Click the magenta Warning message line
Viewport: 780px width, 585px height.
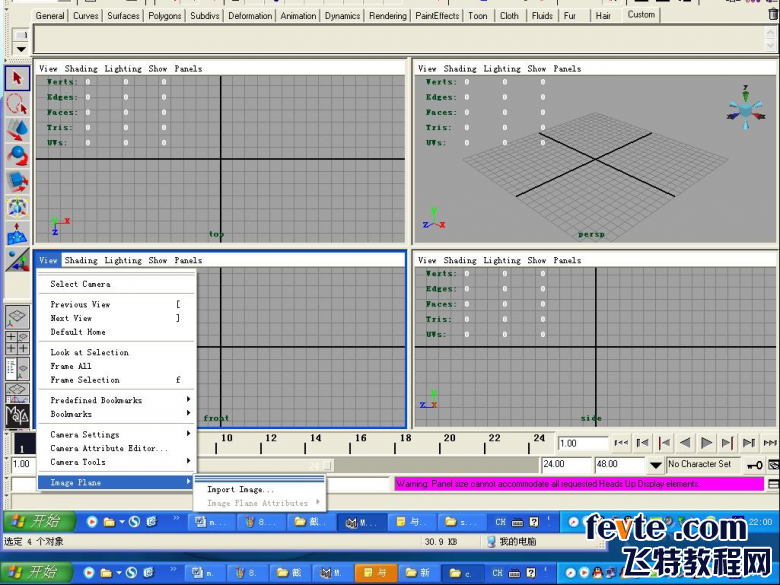(x=580, y=484)
